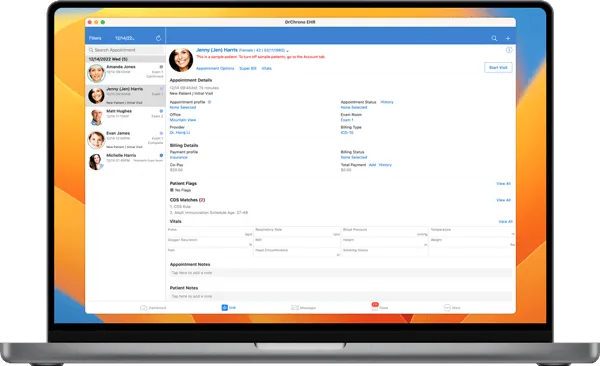This screenshot has width=600, height=366.
Task: Refresh the appointment list
Action: [158, 38]
